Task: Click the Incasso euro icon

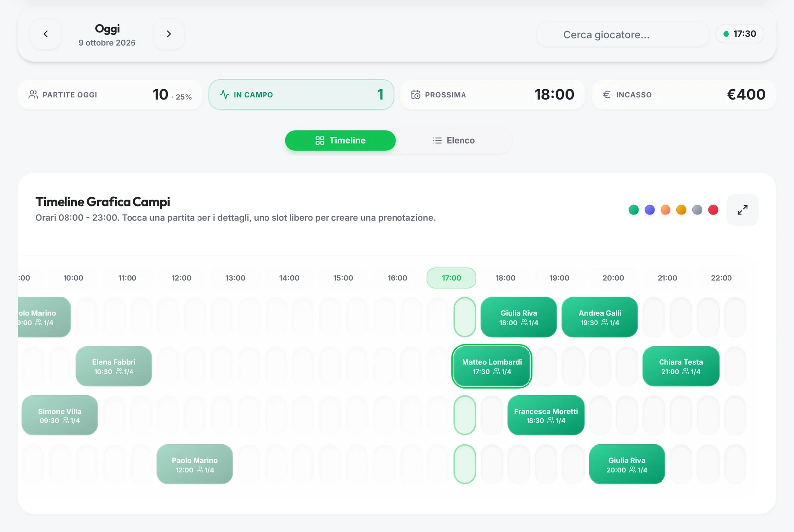Action: coord(607,94)
